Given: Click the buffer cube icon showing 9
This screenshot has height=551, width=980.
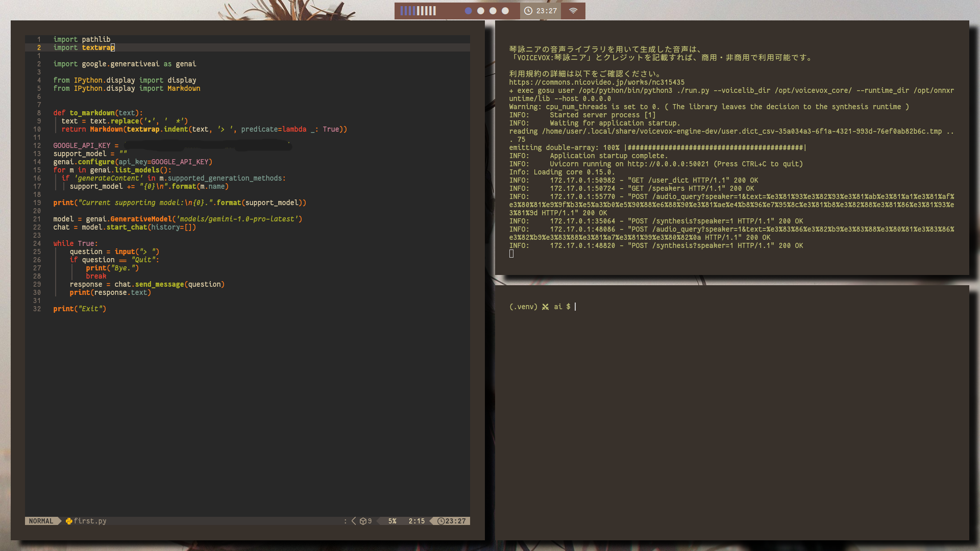Looking at the screenshot, I should click(x=365, y=521).
